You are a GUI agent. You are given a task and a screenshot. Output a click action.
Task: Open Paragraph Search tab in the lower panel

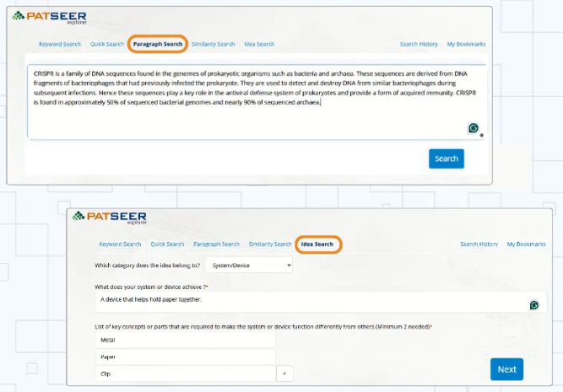pos(216,244)
